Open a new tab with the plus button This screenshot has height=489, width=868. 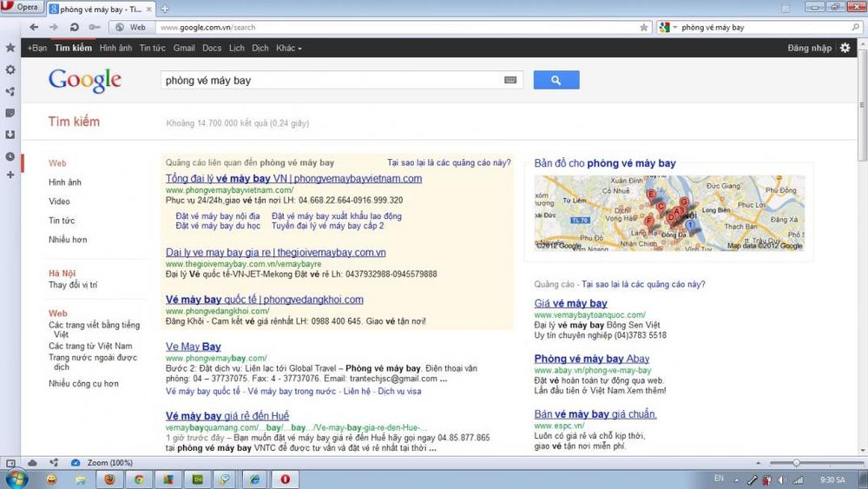164,9
